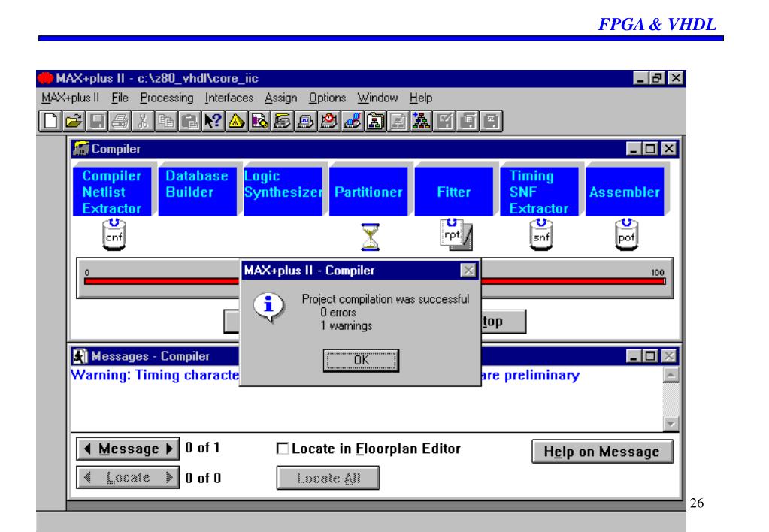Click the red MAX+plus II application icon
769x532 pixels.
tap(45, 78)
